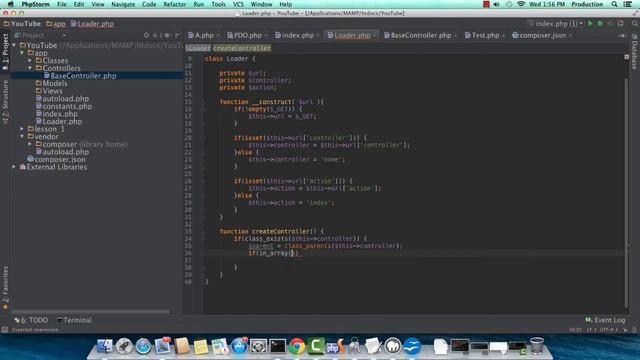This screenshot has width=640, height=360.
Task: Select the Models folder in project tree
Action: point(51,83)
